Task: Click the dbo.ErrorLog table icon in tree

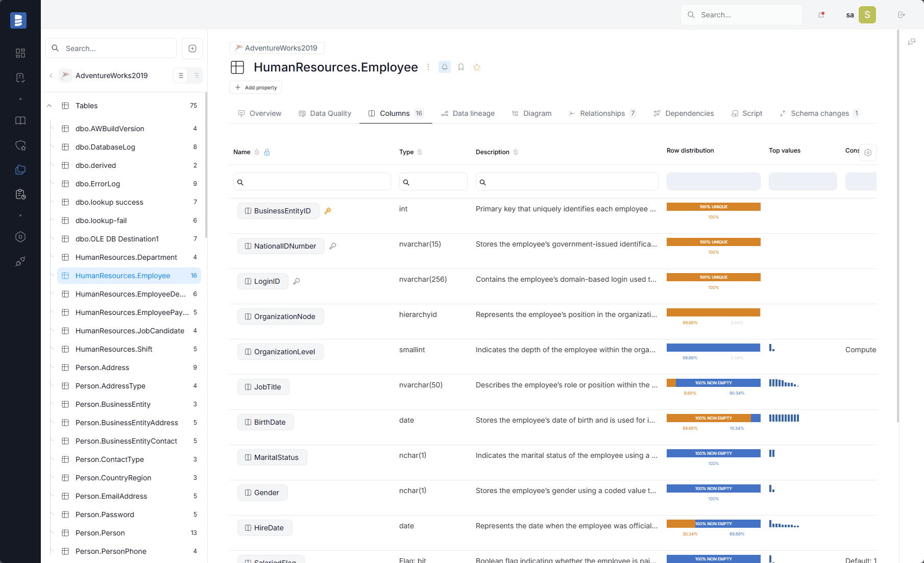Action: click(x=65, y=184)
